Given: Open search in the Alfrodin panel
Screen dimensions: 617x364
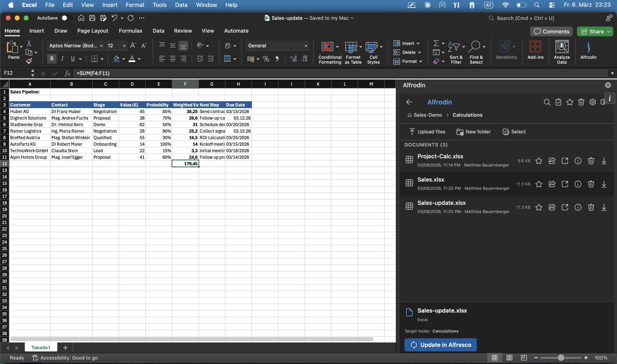Looking at the screenshot, I should [x=547, y=102].
